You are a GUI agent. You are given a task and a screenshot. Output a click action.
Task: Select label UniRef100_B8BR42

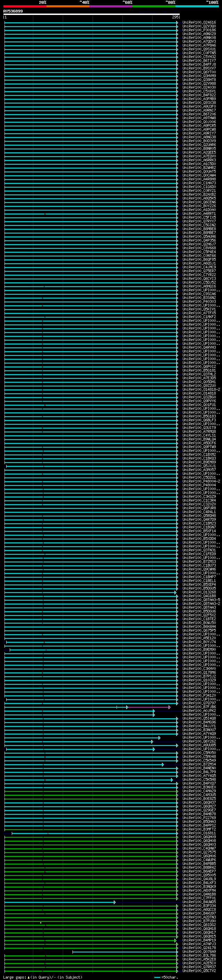click(x=199, y=867)
